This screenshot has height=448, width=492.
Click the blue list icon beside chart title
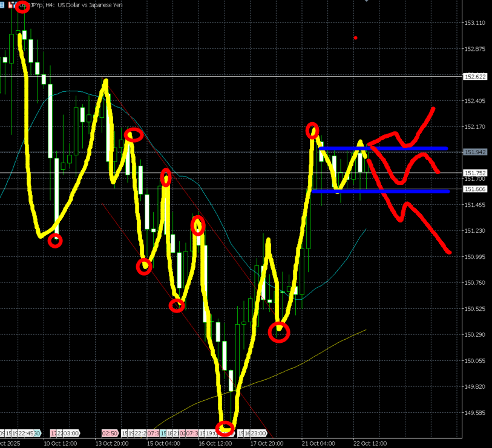tap(4, 4)
